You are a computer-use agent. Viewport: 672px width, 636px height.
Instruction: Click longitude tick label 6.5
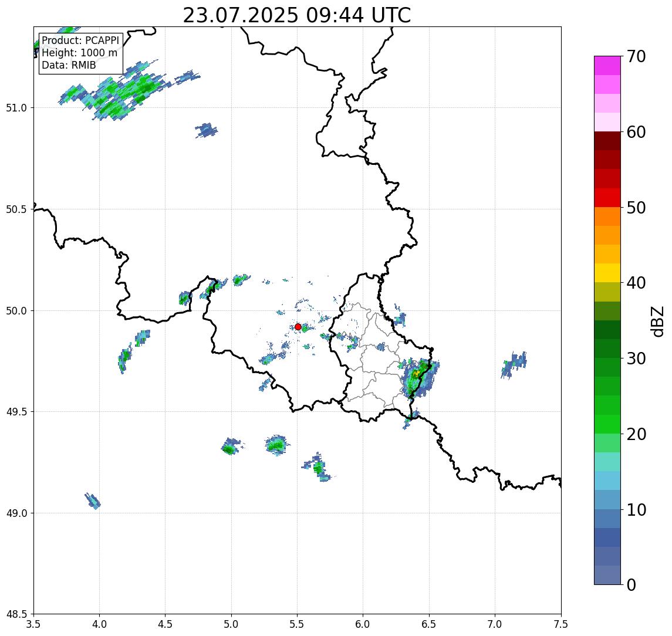(429, 624)
